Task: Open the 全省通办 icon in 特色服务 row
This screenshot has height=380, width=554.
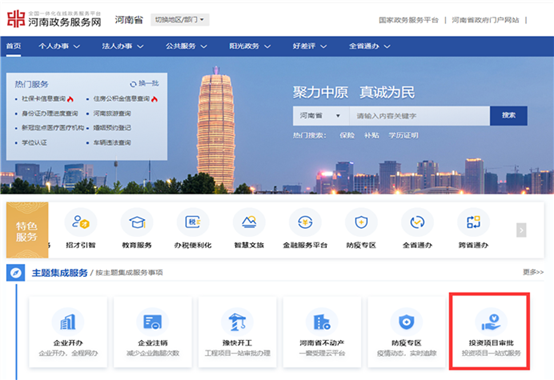Action: [417, 222]
